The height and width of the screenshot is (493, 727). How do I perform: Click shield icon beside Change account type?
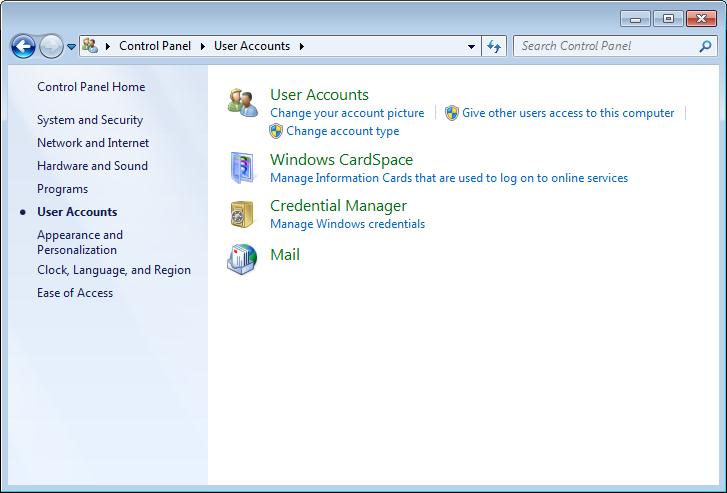(x=276, y=131)
